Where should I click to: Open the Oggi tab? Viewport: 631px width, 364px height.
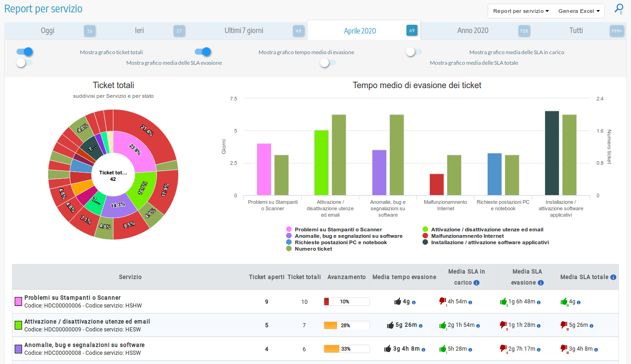(47, 31)
